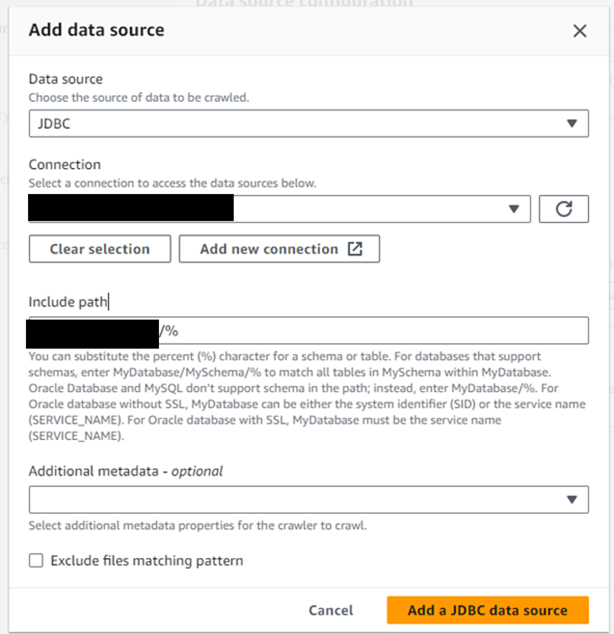Click Clear selection button
614x634 pixels.
pyautogui.click(x=100, y=249)
